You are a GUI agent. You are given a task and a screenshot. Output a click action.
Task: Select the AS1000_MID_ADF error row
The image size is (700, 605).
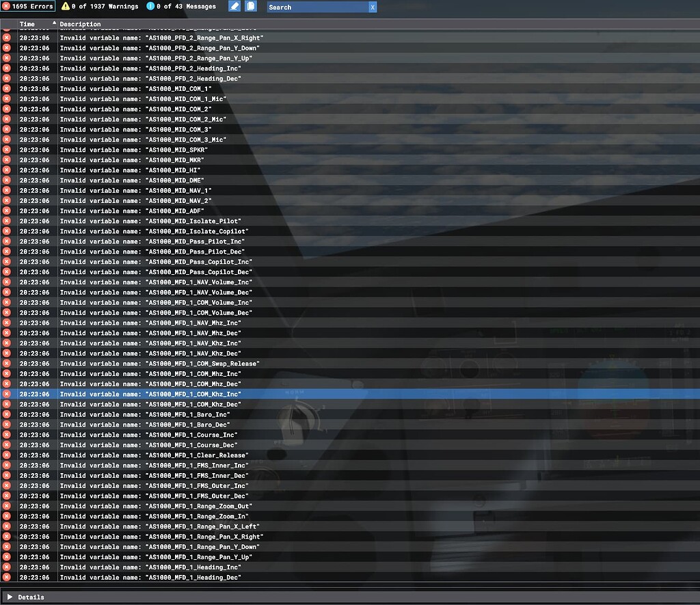click(171, 211)
